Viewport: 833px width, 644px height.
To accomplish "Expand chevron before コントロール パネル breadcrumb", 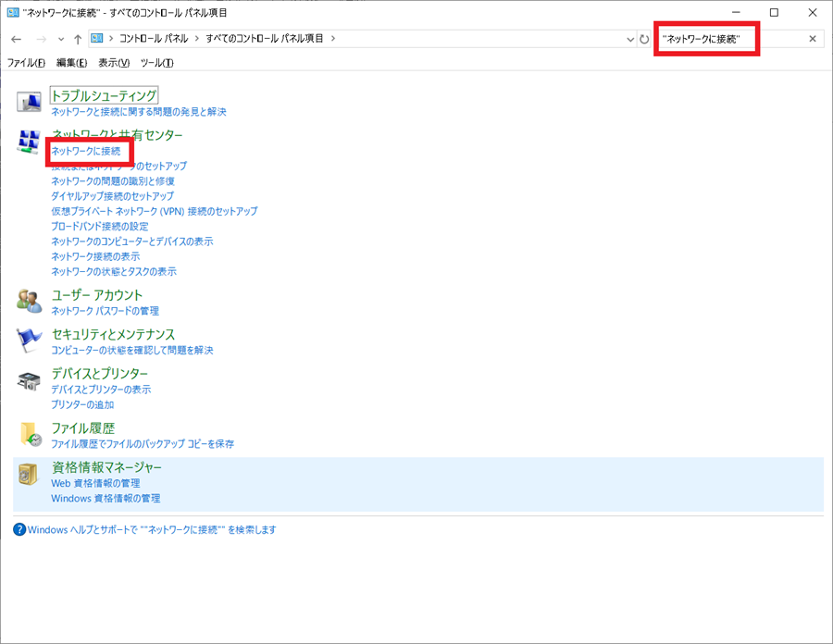I will pyautogui.click(x=111, y=38).
